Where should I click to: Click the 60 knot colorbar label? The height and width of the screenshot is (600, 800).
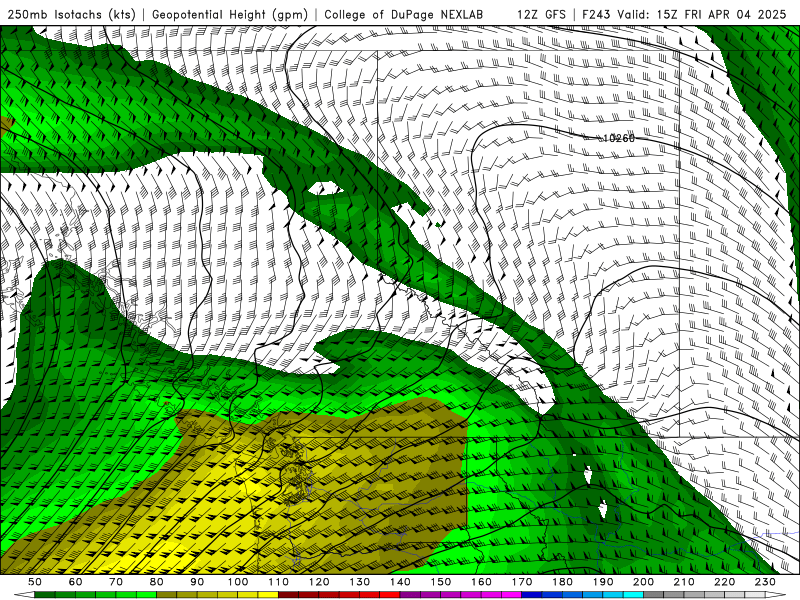75,582
